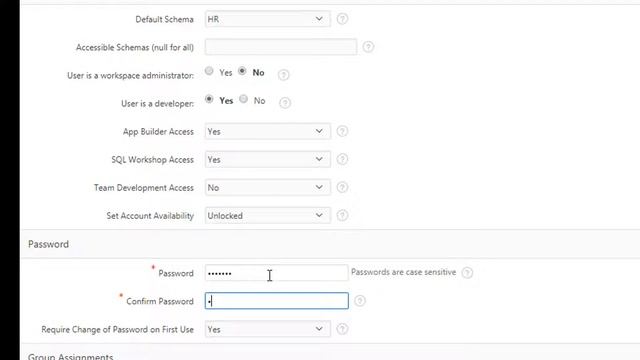Screen dimensions: 640x360
Task: Click the 'Passwords are case sensitive' text
Action: (x=403, y=272)
